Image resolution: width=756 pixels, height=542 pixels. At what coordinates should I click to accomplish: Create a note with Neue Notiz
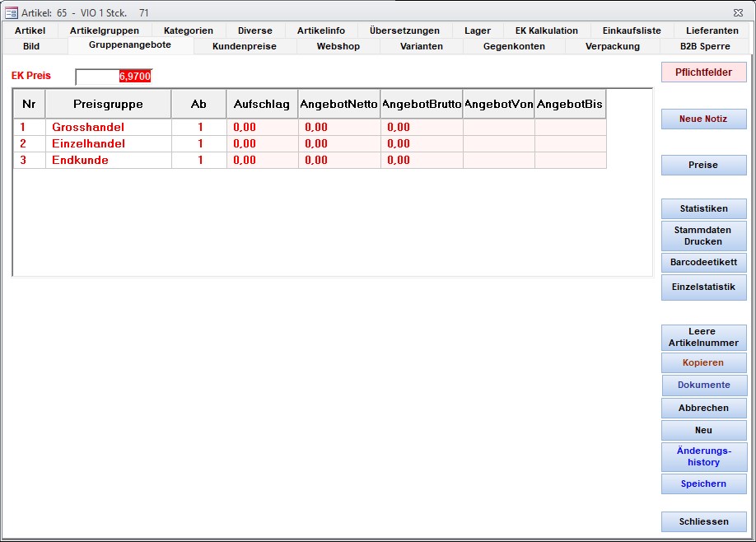(x=703, y=119)
